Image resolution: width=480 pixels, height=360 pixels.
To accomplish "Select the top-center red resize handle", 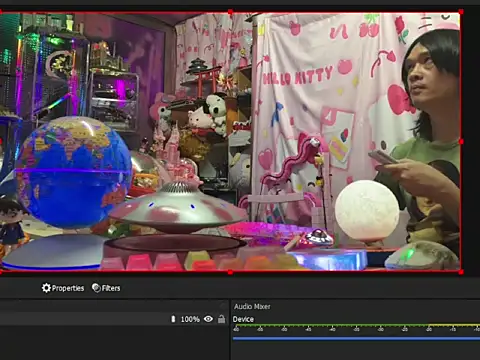I will [230, 12].
